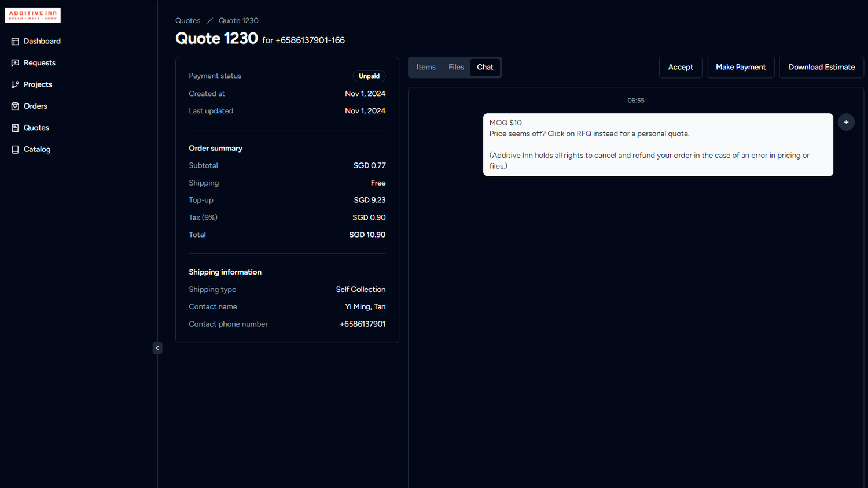Open Quotes from the breadcrumb
The width and height of the screenshot is (868, 488).
click(187, 20)
